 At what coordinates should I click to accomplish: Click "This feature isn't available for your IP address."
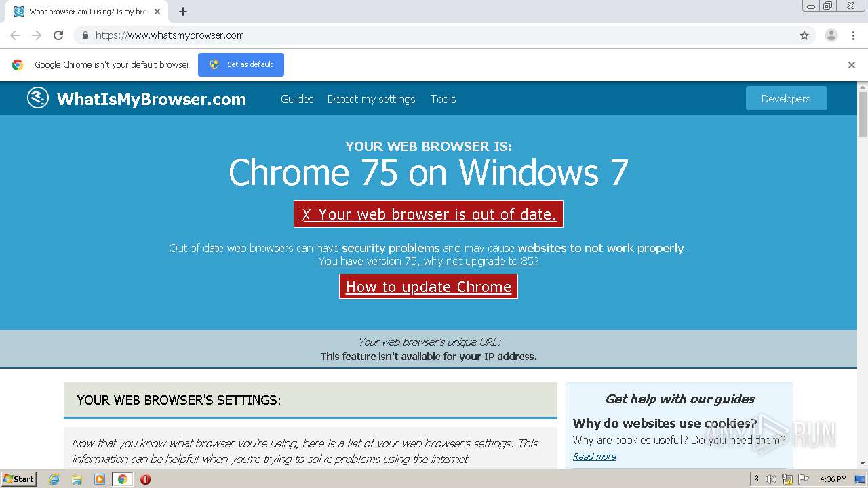tap(429, 357)
